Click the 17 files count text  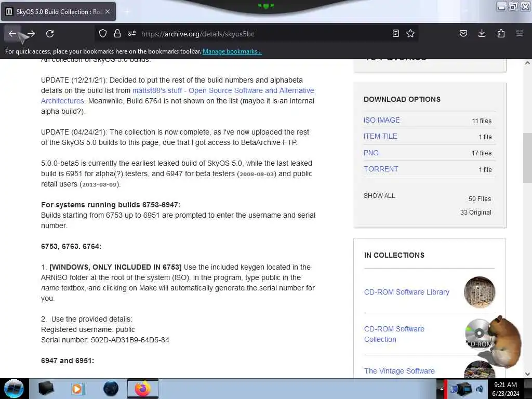tap(481, 153)
